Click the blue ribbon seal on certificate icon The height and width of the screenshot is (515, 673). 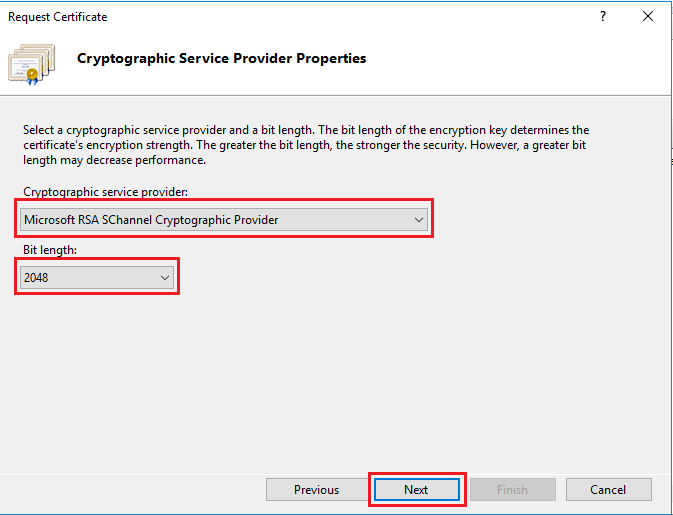32,77
